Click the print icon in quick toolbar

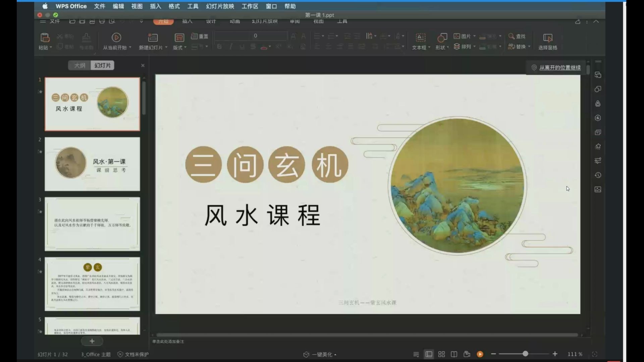click(102, 21)
